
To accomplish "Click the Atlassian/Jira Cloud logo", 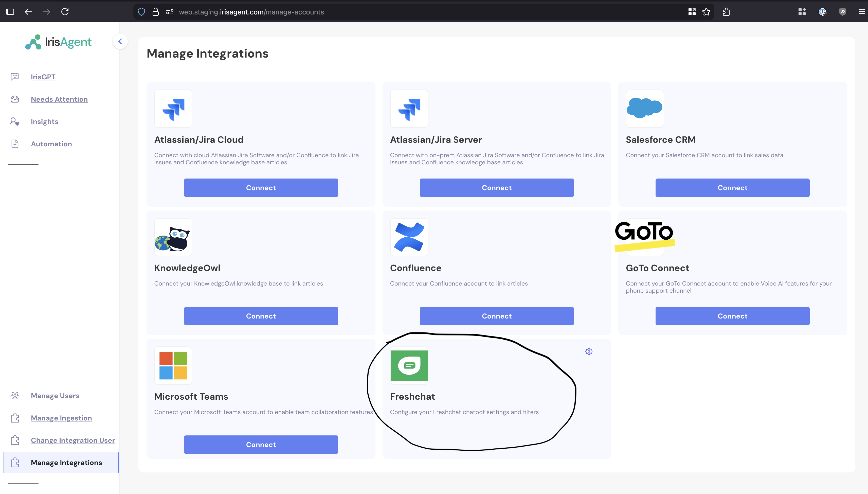I will point(173,109).
